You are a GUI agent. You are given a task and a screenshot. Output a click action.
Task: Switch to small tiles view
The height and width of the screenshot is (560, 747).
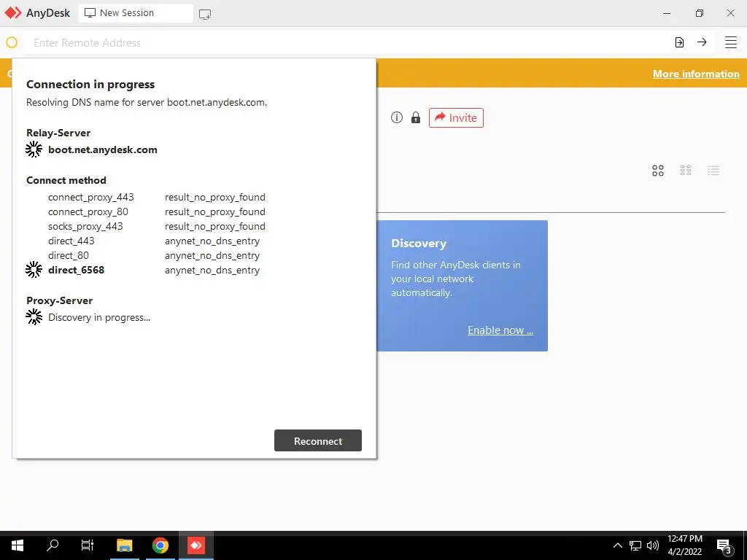pos(686,170)
